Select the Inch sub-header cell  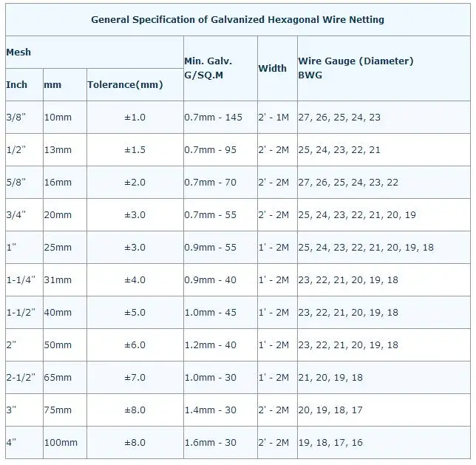pyautogui.click(x=17, y=85)
